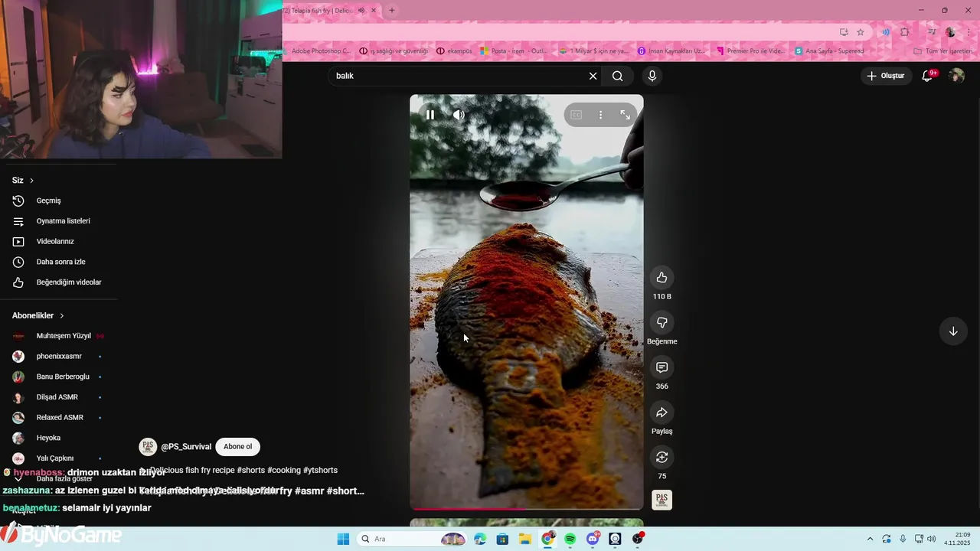
Task: Open the PS Survival sound thumbnail
Action: [662, 500]
